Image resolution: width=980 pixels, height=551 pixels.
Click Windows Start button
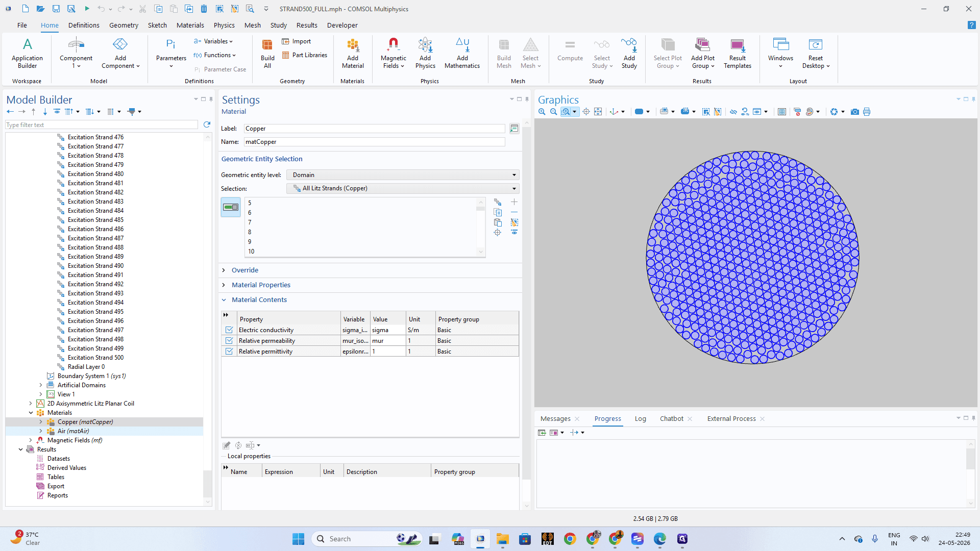coord(298,539)
